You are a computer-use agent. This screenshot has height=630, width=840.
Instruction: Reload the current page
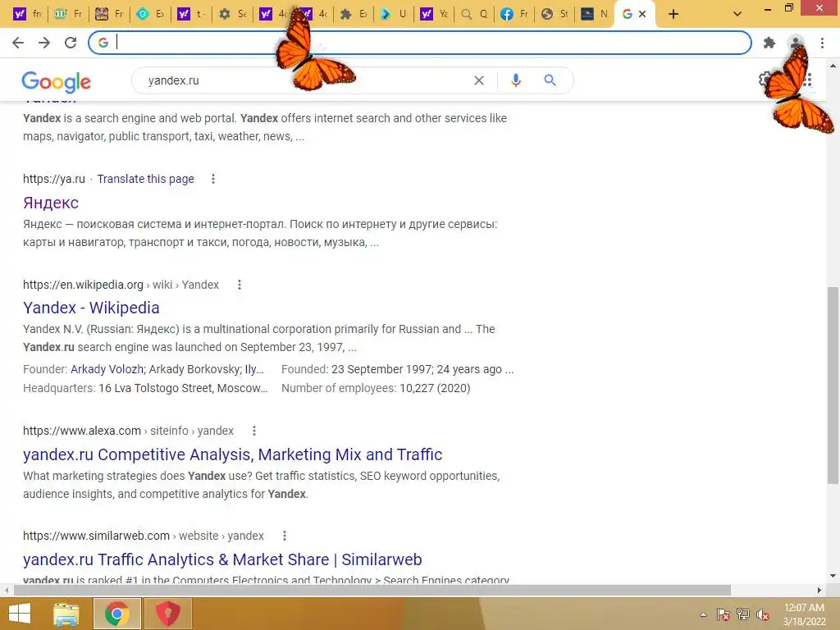click(71, 43)
